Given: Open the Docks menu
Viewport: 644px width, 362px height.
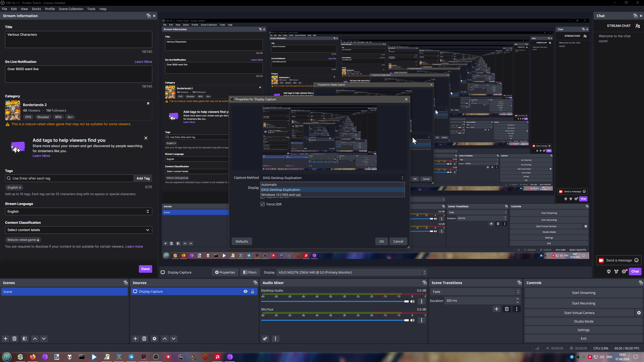Looking at the screenshot, I should [x=36, y=9].
